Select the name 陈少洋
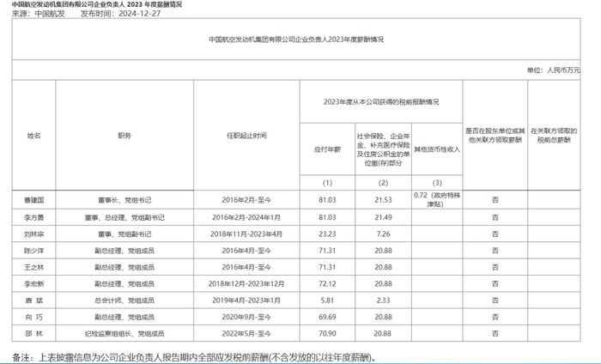The height and width of the screenshot is (364, 601). pyautogui.click(x=33, y=251)
